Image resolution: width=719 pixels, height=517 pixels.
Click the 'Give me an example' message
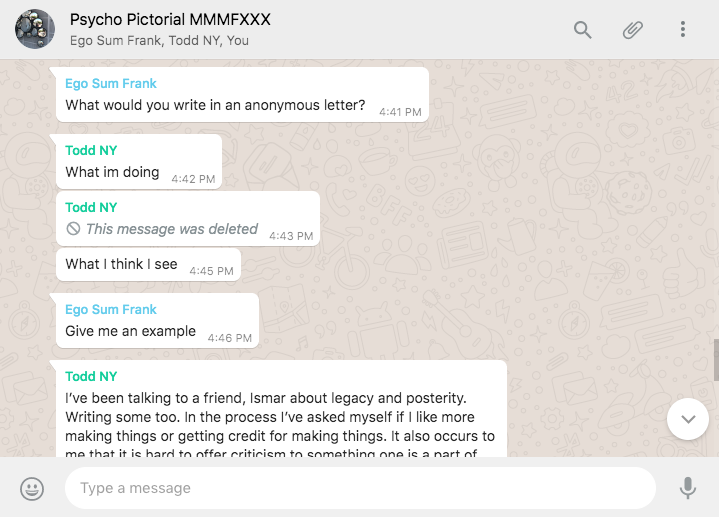coord(131,331)
